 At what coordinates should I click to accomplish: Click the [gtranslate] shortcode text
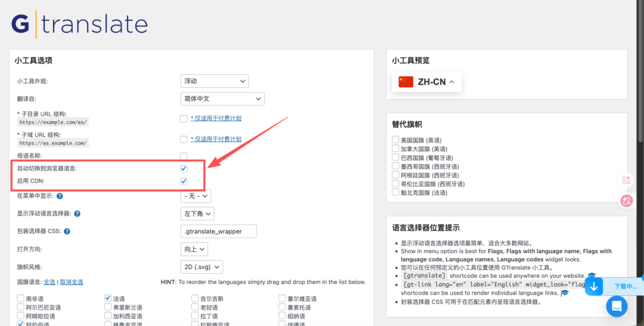[x=425, y=276]
